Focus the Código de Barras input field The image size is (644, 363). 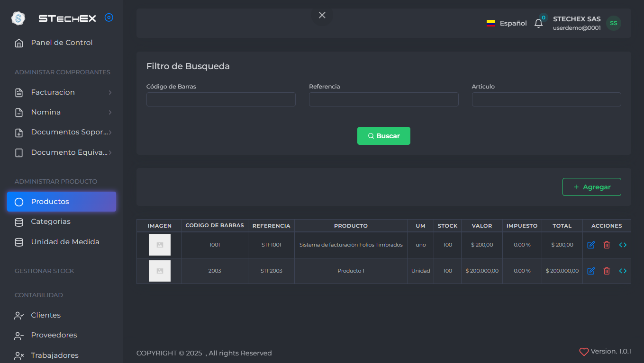pyautogui.click(x=221, y=99)
